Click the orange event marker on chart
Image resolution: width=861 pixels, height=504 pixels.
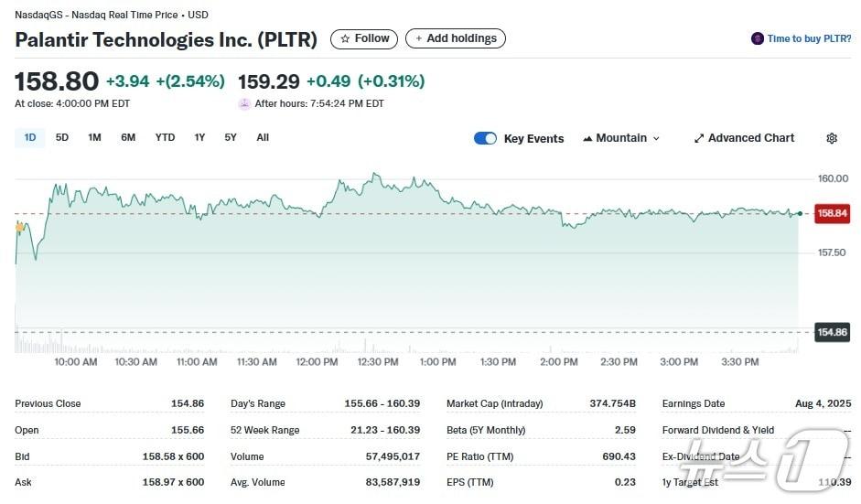(19, 226)
